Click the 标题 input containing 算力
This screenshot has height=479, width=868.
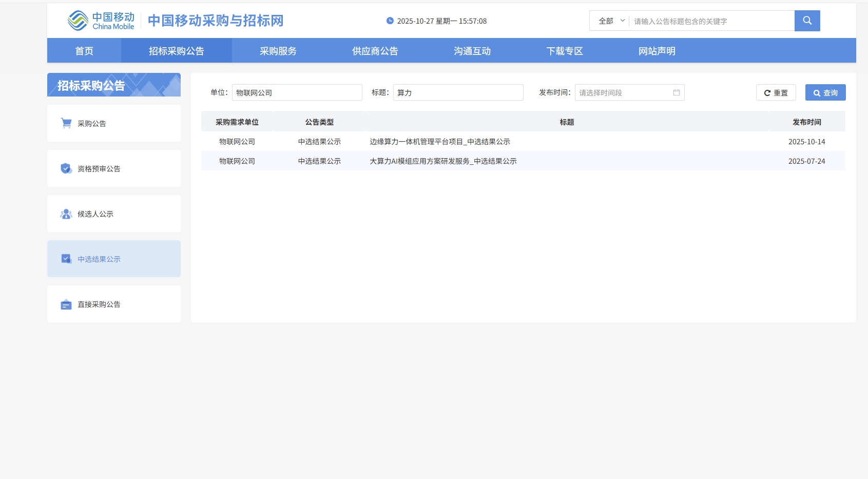[x=458, y=92]
